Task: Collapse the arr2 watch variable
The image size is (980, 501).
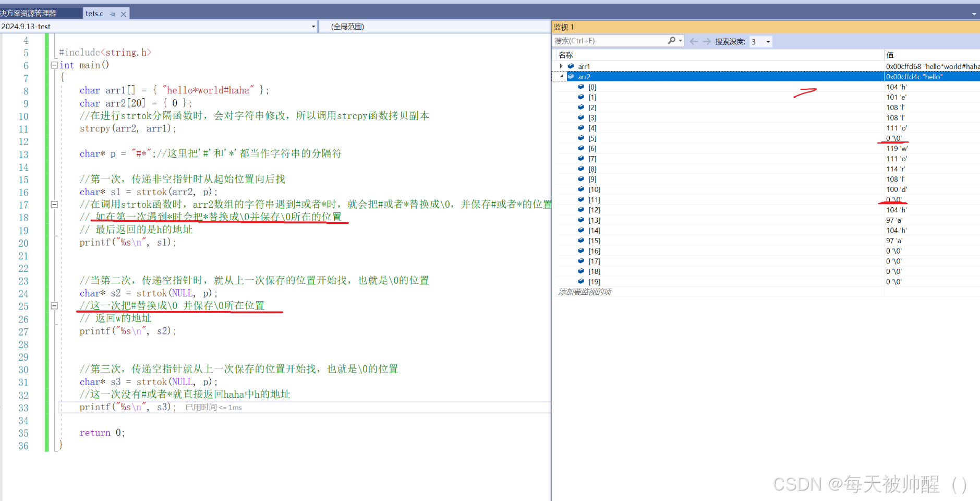Action: click(562, 77)
